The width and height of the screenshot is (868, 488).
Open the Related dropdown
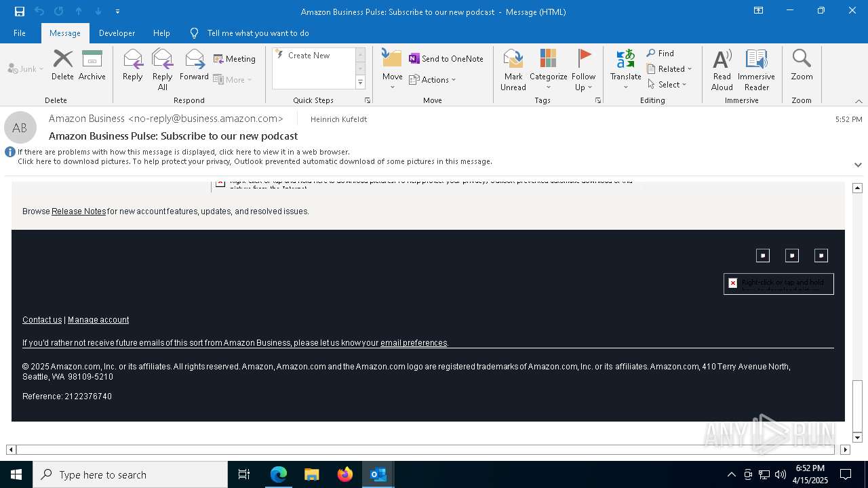669,69
